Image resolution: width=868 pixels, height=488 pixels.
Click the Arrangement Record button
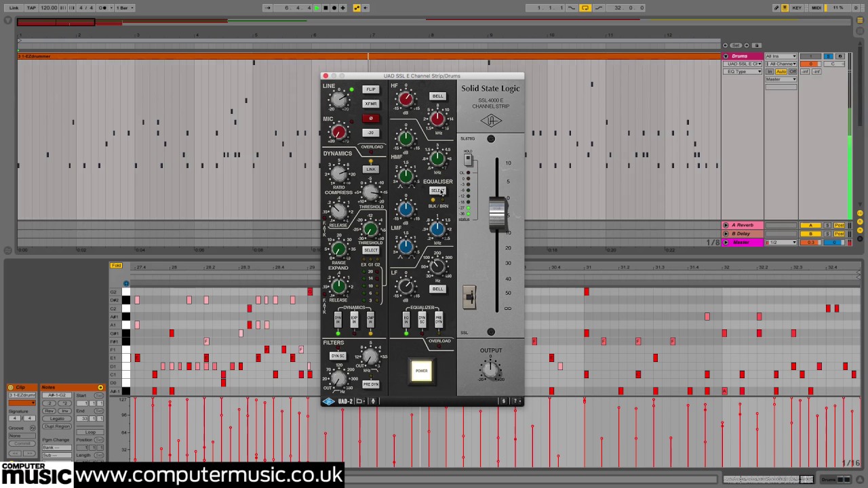[x=334, y=7]
